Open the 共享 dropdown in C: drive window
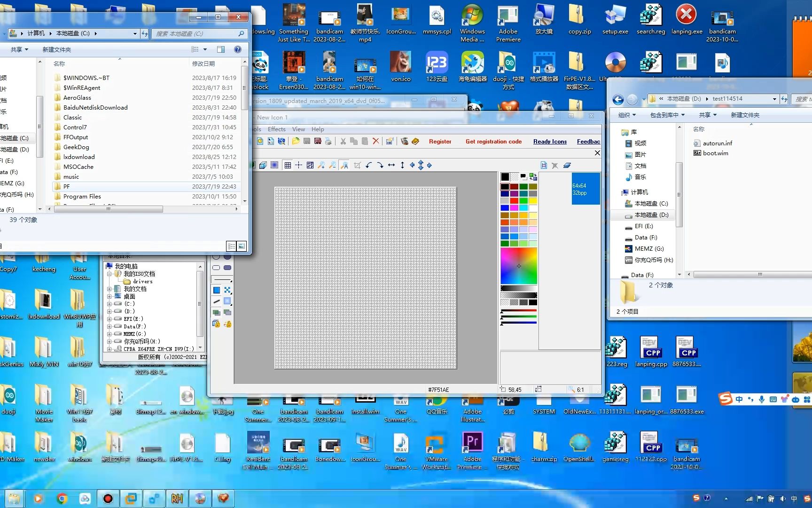This screenshot has height=508, width=812. [20, 49]
